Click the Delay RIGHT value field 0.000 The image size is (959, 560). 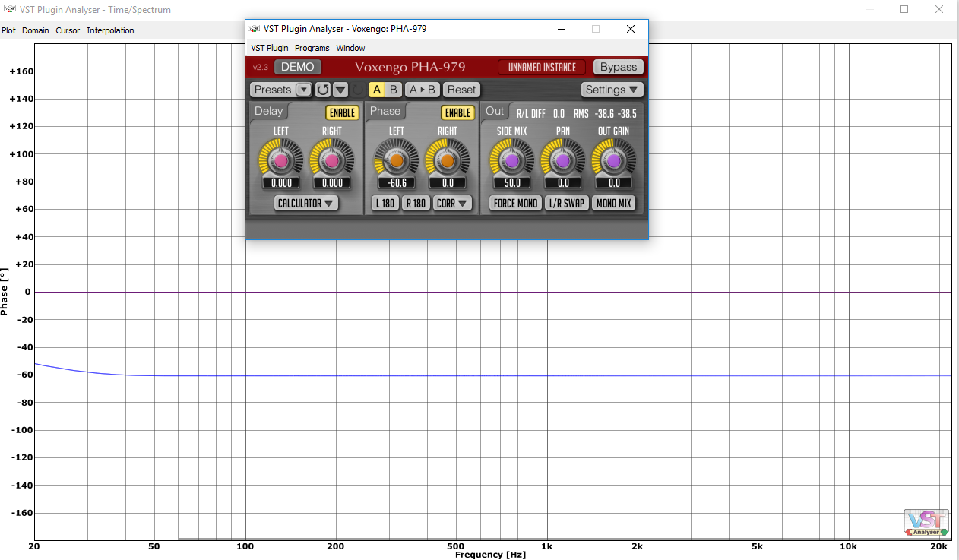pyautogui.click(x=331, y=183)
